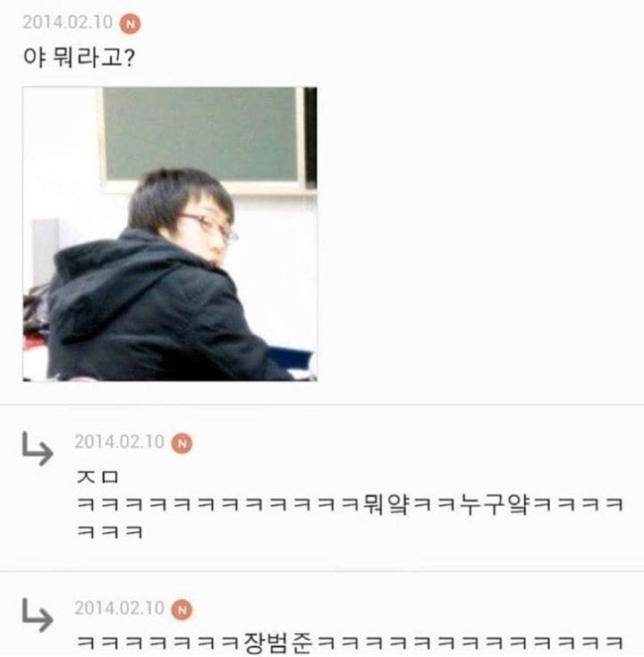This screenshot has width=644, height=657.
Task: Click the reply text mentioning '장범준'
Action: (x=350, y=643)
